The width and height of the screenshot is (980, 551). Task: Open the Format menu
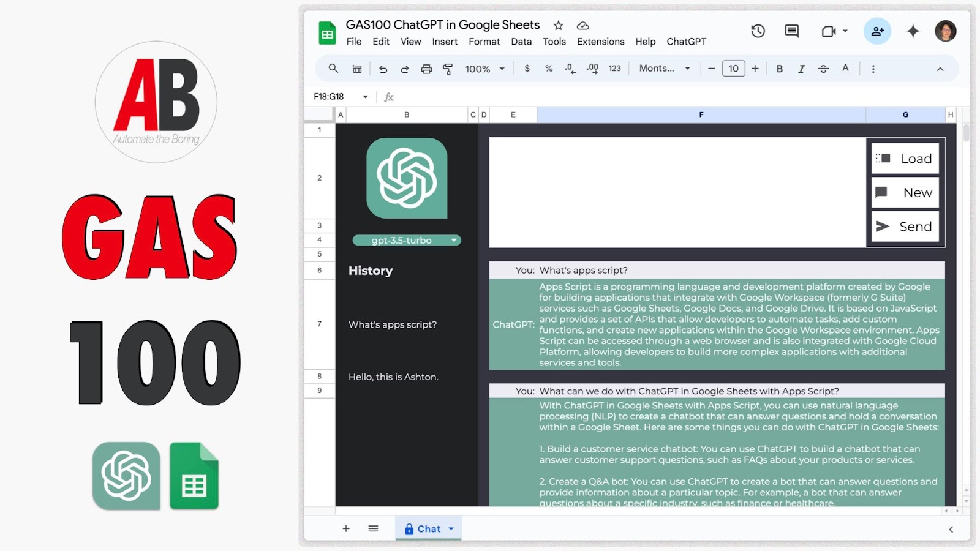pyautogui.click(x=484, y=42)
